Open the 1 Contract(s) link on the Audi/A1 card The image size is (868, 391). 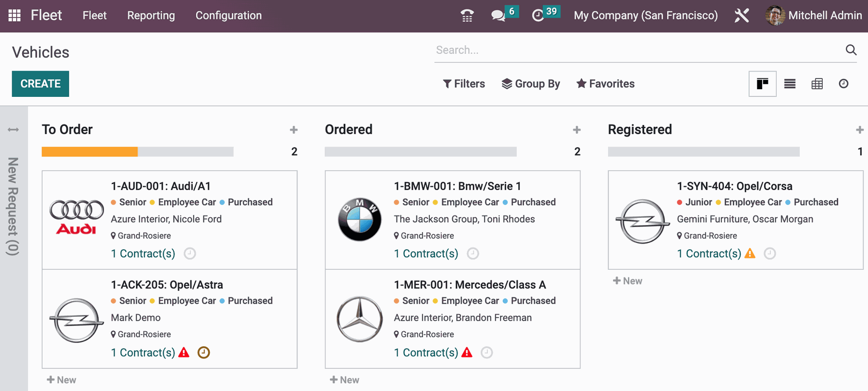143,253
